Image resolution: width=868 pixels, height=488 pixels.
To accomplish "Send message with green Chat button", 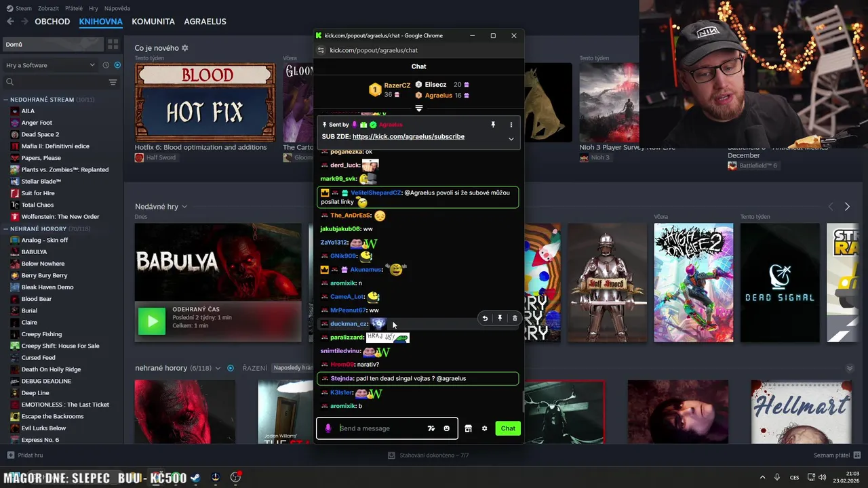I will coord(508,428).
